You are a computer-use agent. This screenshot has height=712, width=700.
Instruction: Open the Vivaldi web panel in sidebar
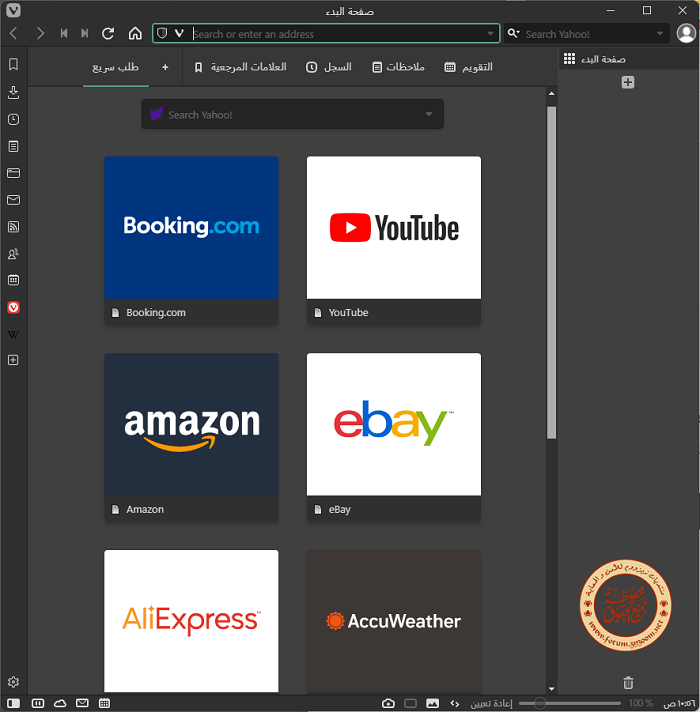pyautogui.click(x=14, y=307)
